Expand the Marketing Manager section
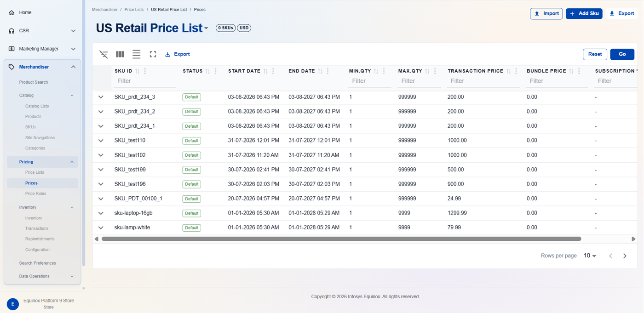The height and width of the screenshot is (313, 644). tap(73, 49)
